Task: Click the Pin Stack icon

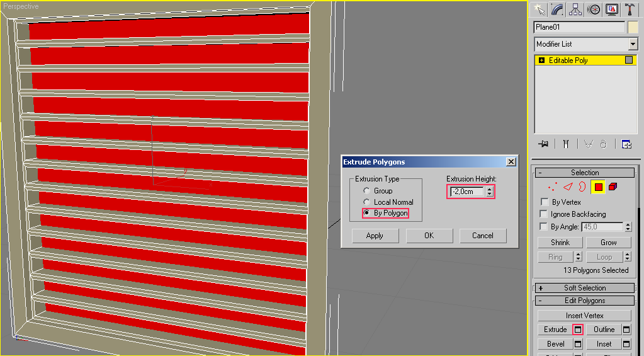Action: (x=544, y=144)
